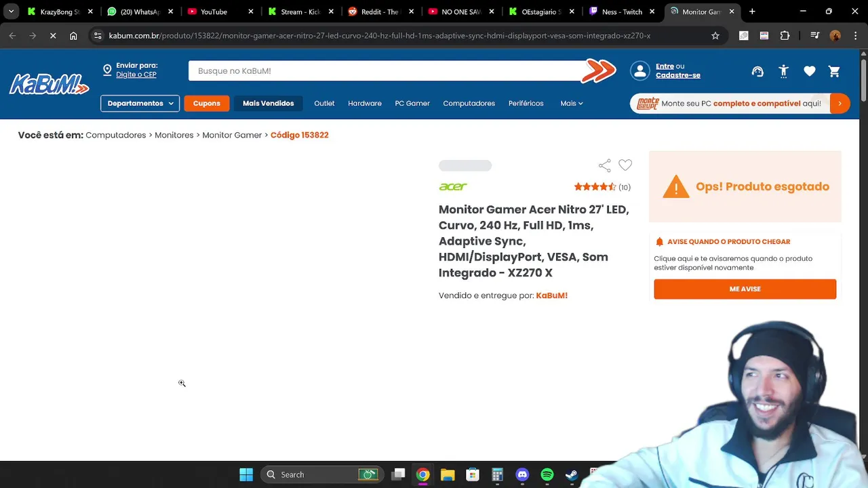
Task: Switch to the Reddit tab
Action: tap(382, 12)
